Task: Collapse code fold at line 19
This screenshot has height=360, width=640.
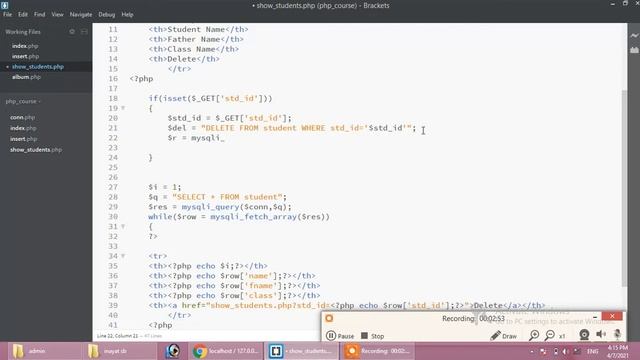Action: pyautogui.click(x=123, y=108)
